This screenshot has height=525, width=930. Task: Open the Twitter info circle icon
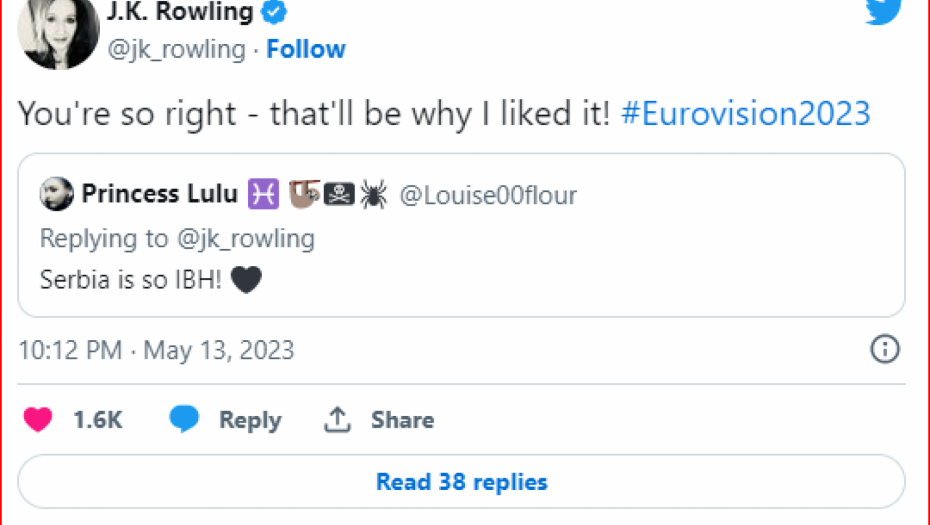click(885, 349)
